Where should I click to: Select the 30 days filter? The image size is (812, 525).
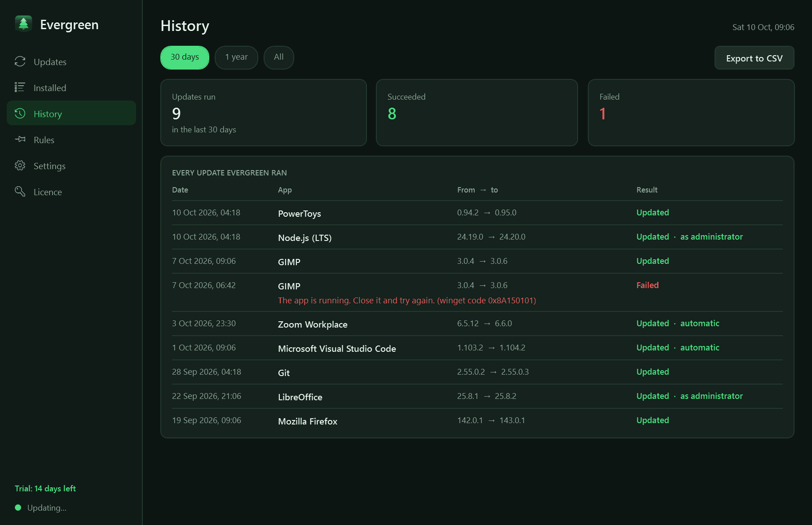coord(185,57)
